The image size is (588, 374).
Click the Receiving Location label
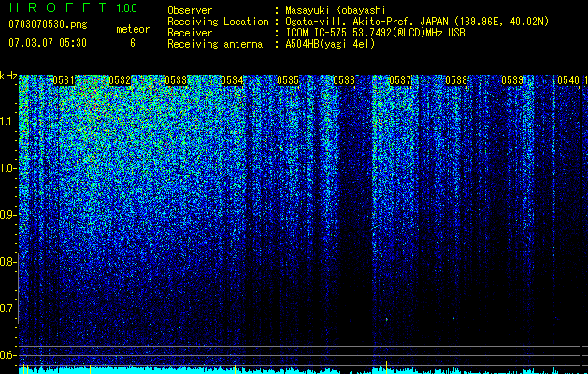(x=218, y=22)
